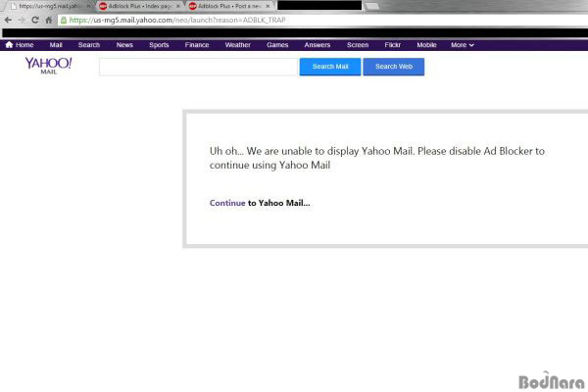Image resolution: width=588 pixels, height=392 pixels.
Task: Reload the page with the refresh icon
Action: click(35, 20)
